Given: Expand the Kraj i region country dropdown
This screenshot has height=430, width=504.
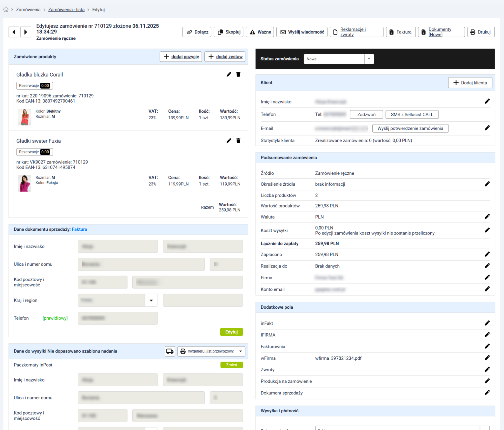Looking at the screenshot, I should (x=151, y=300).
